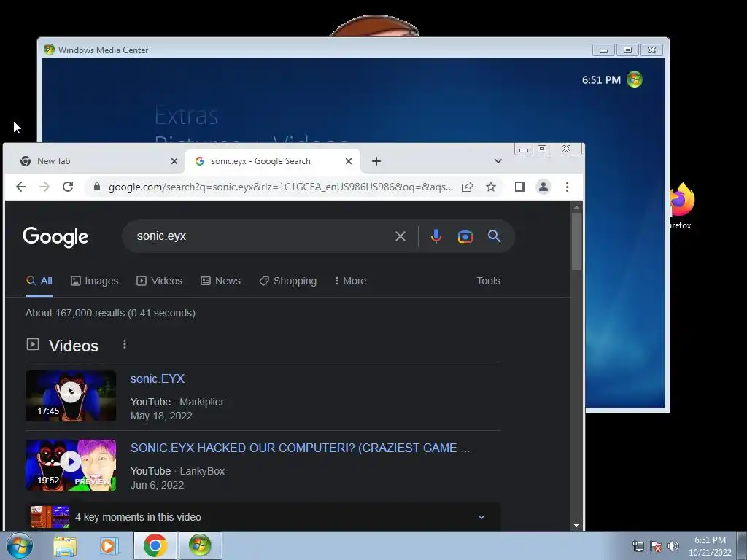The image size is (747, 560).
Task: Select Extras in Windows Media Center
Action: point(186,115)
